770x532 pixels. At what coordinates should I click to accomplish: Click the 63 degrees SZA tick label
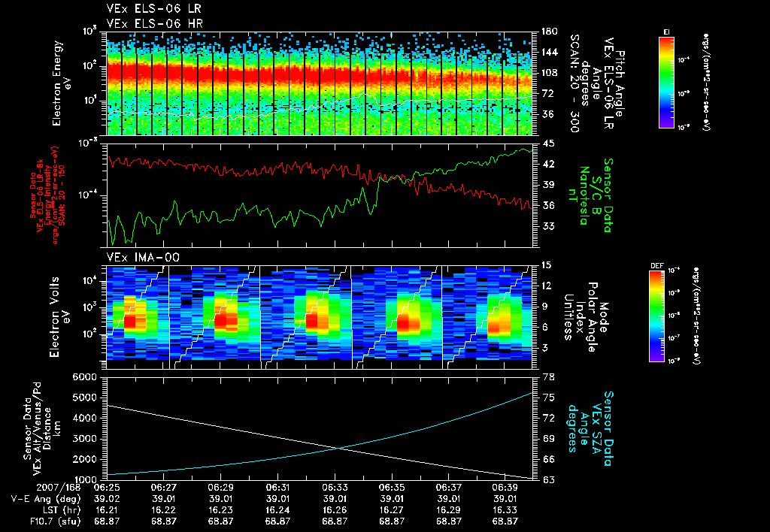pos(548,479)
